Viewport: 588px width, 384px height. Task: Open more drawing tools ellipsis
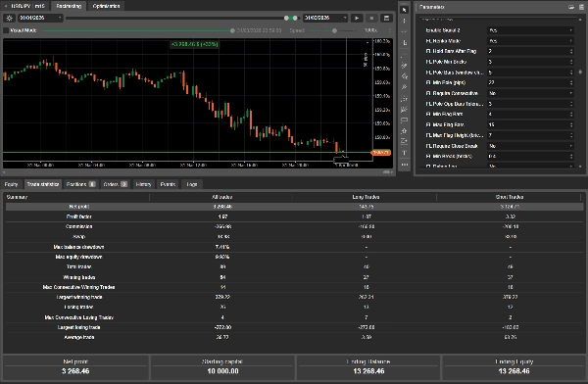coord(404,165)
